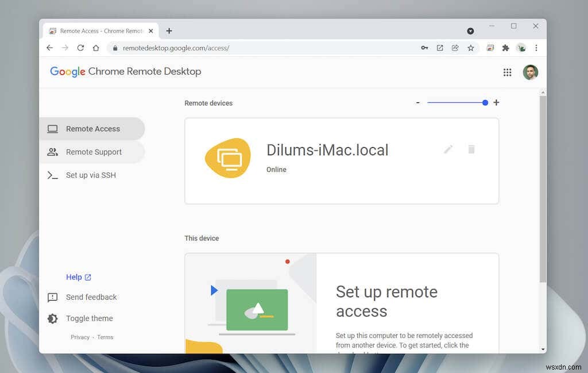
Task: Maximize the Chrome window
Action: 513,26
